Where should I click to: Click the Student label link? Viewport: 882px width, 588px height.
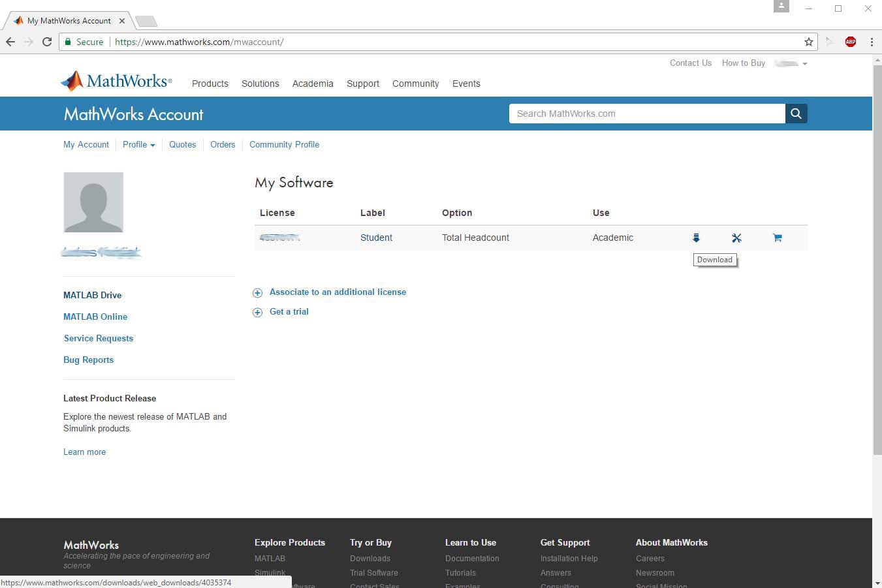[x=377, y=238]
